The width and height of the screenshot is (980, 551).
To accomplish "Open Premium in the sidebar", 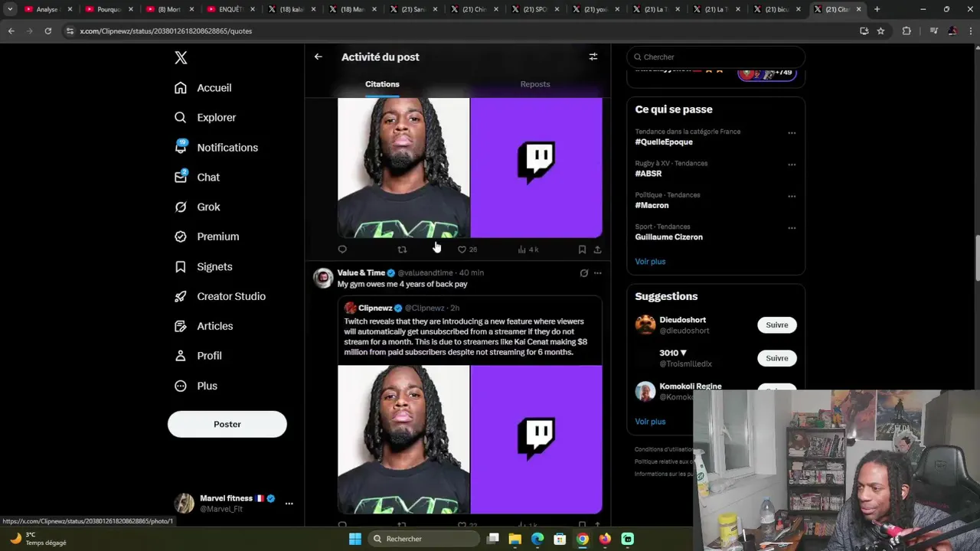I will coord(207,237).
